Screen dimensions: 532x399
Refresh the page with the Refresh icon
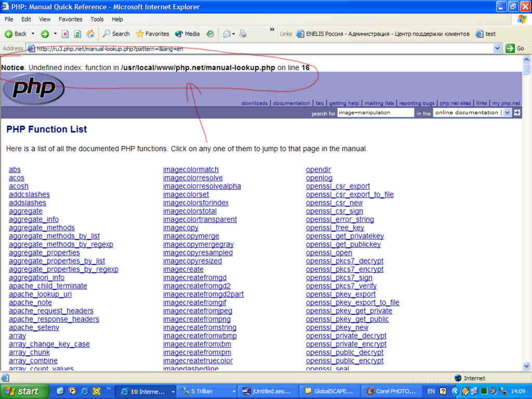[77, 34]
